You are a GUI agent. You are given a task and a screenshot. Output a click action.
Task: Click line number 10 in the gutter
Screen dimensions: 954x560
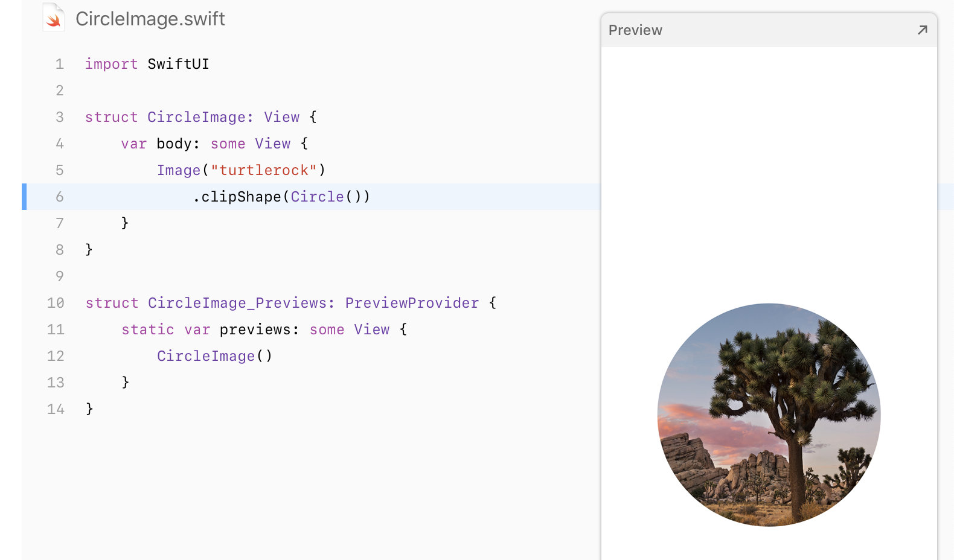tap(56, 303)
